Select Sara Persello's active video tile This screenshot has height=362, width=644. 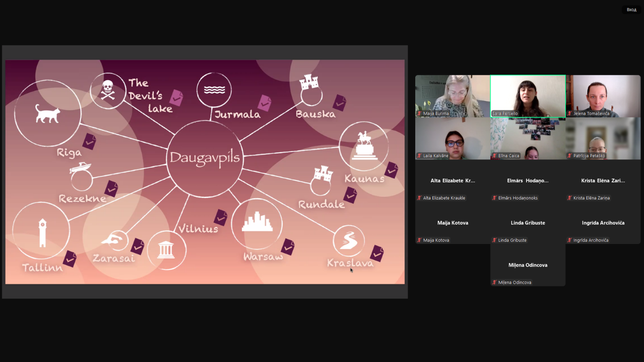tap(528, 96)
